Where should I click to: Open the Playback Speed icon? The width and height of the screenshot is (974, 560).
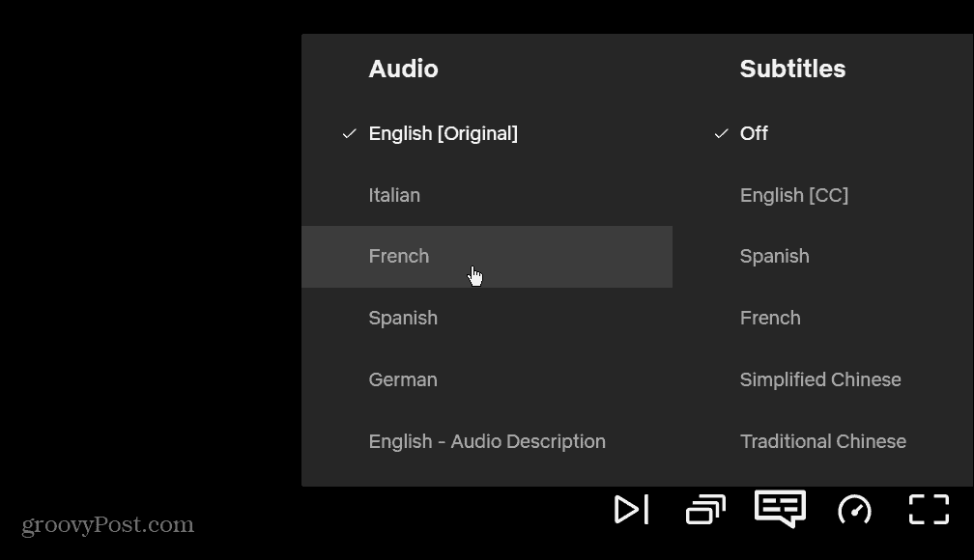855,511
